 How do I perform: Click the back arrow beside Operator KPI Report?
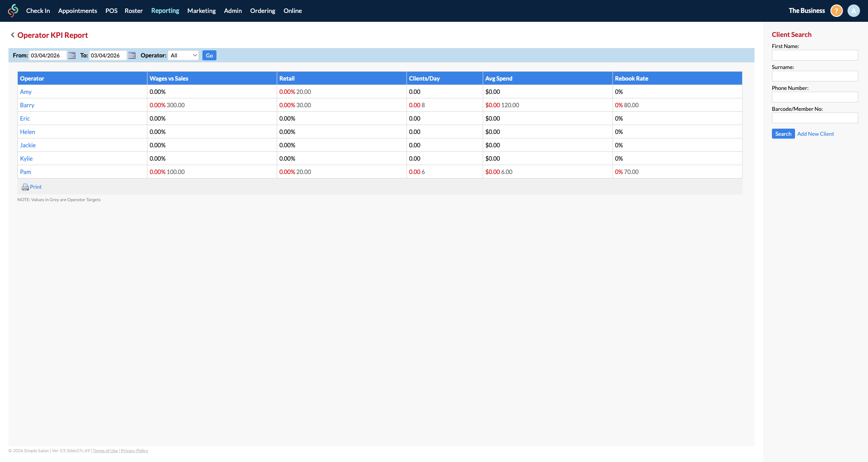(x=12, y=35)
